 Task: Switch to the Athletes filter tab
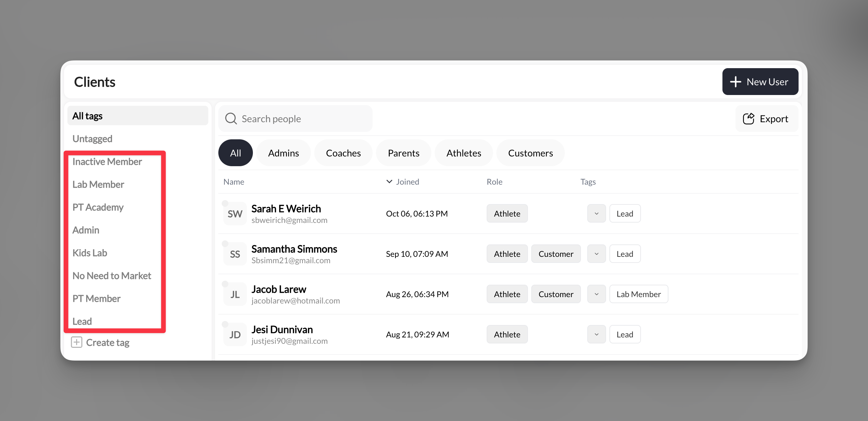464,153
